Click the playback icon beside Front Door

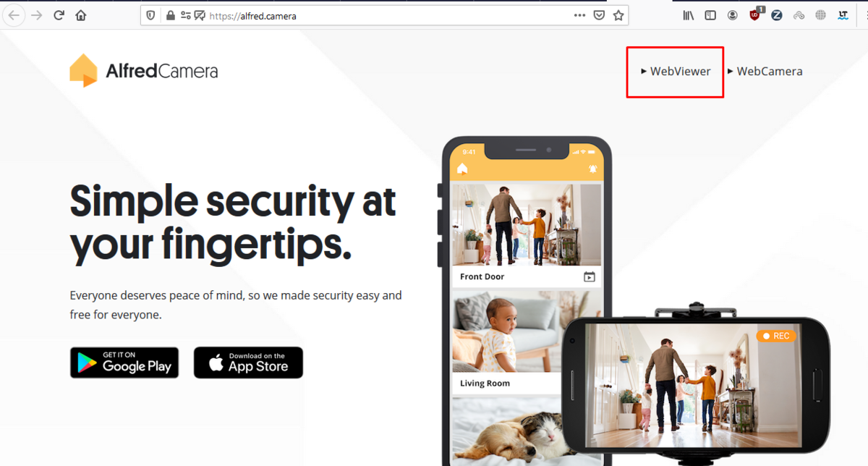click(590, 277)
